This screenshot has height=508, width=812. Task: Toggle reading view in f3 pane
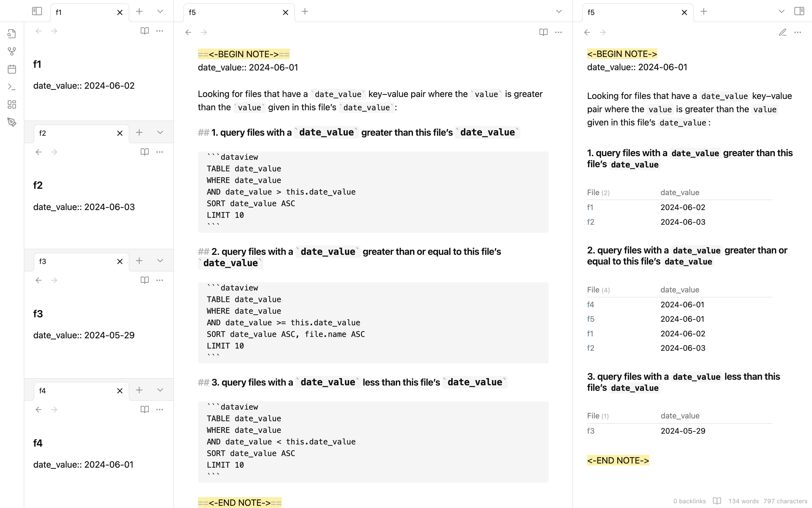tap(144, 280)
